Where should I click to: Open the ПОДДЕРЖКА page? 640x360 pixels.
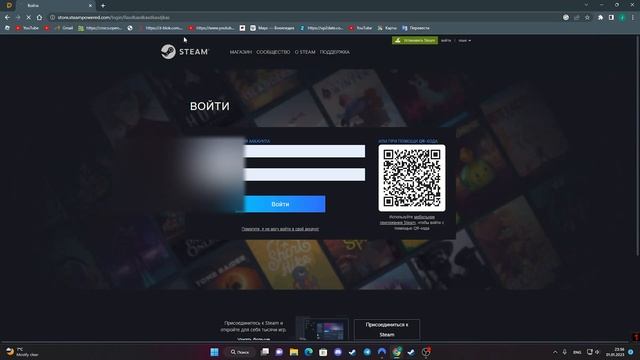(x=334, y=52)
